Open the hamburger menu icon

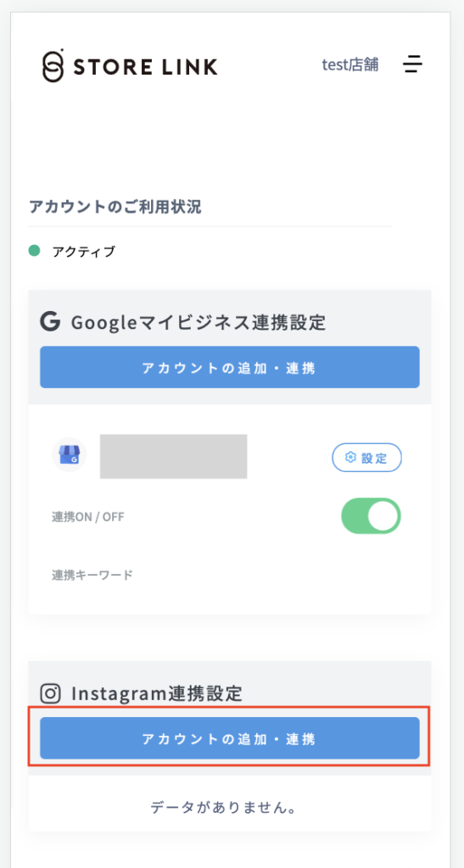pos(412,64)
